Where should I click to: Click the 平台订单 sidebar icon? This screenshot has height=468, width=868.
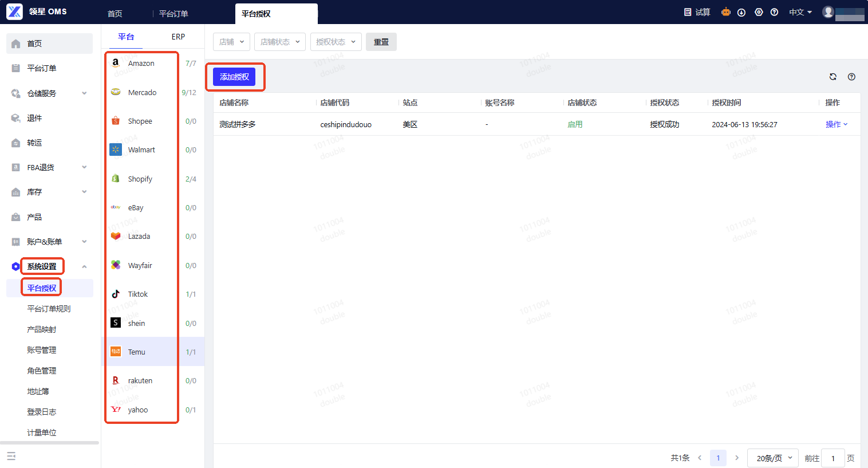[16, 68]
